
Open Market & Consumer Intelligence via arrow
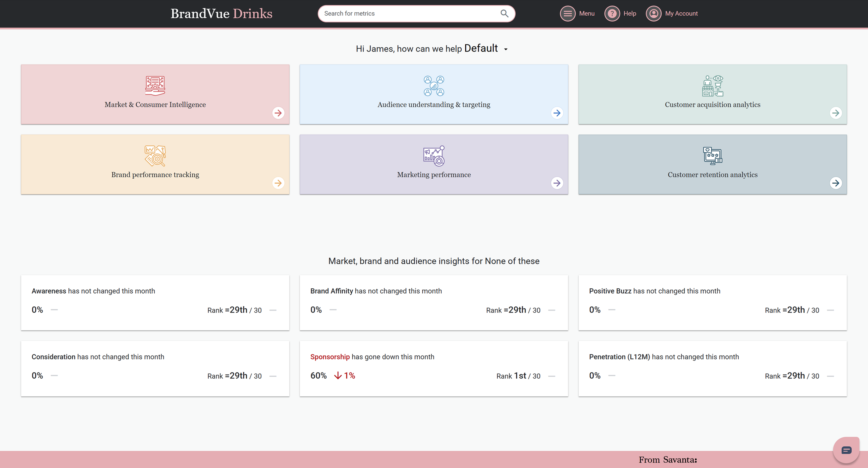(x=278, y=113)
